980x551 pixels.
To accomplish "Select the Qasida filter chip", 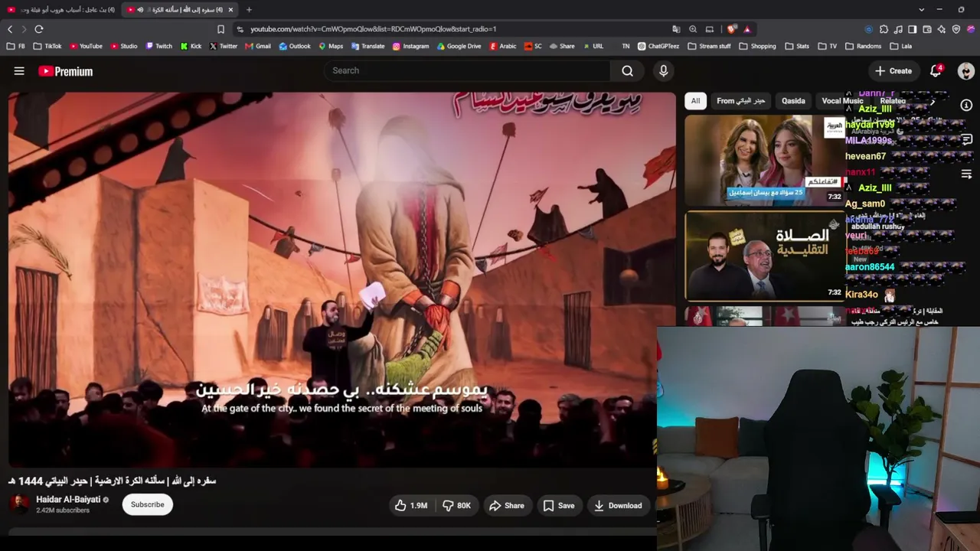I will [793, 101].
